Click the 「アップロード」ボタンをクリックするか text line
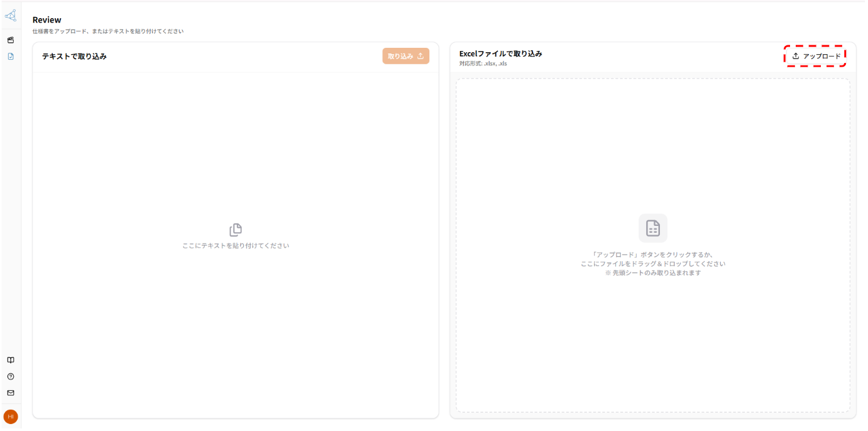This screenshot has width=868, height=431. click(x=653, y=255)
